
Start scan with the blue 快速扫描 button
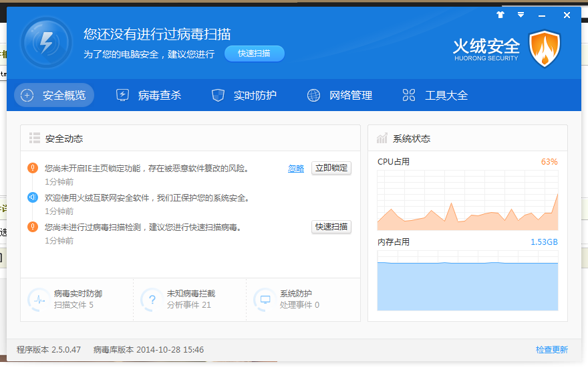tap(255, 54)
